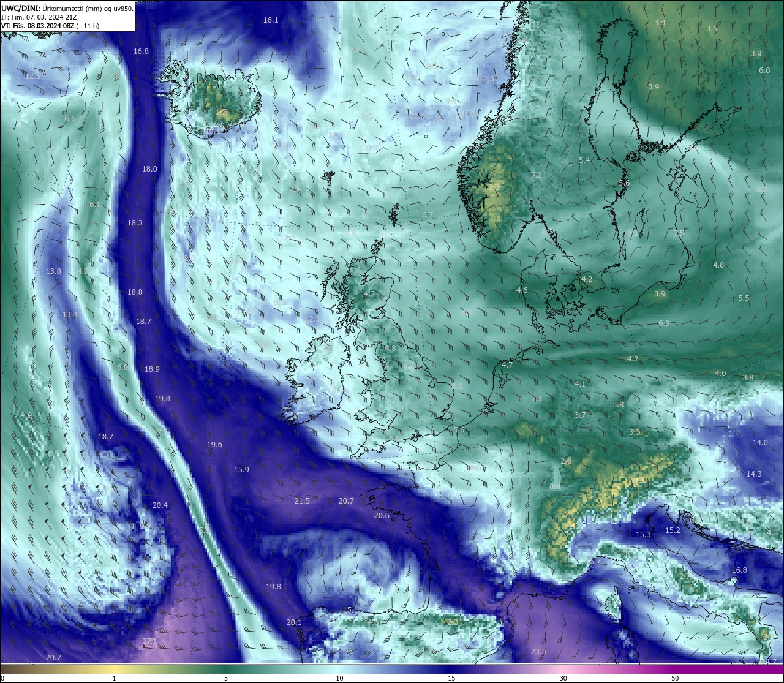Click the 15.3 value label
Image resolution: width=784 pixels, height=683 pixels.
coord(643,535)
